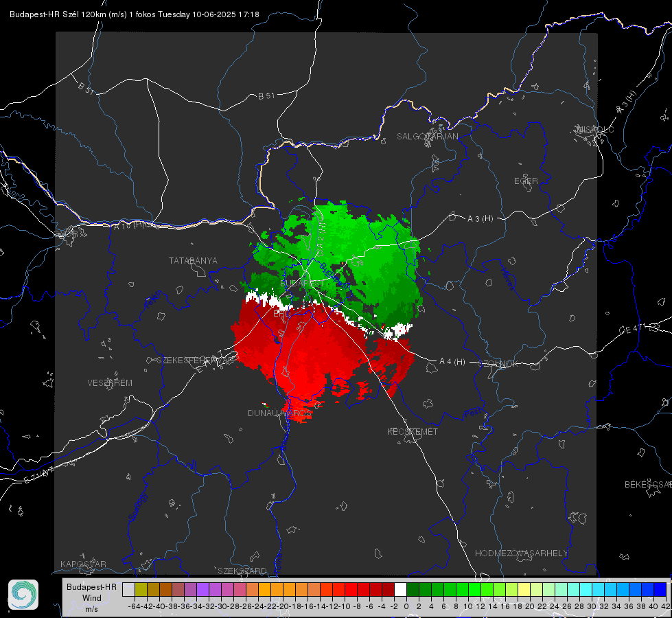Select the white swatch between -2 and 0

400,590
